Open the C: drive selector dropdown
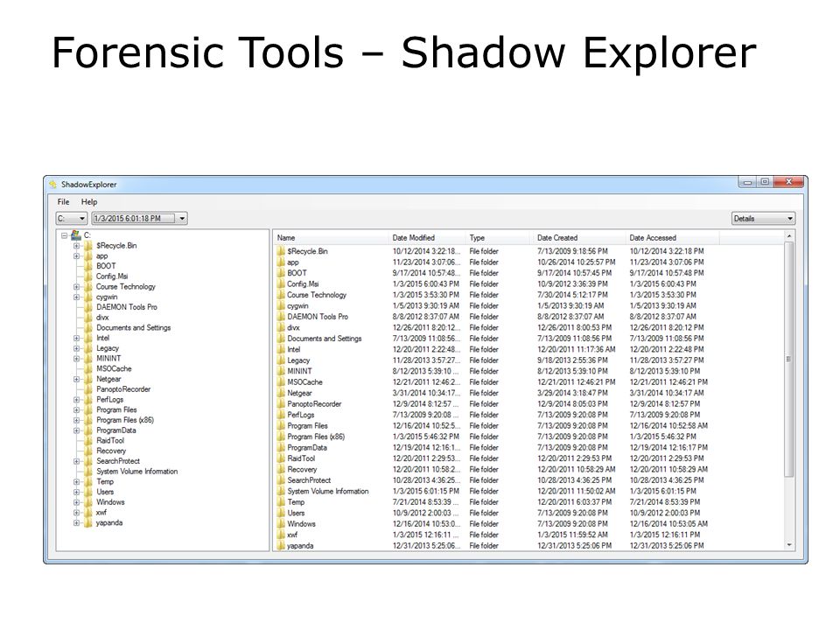Screen dimensions: 840x630 pos(71,219)
